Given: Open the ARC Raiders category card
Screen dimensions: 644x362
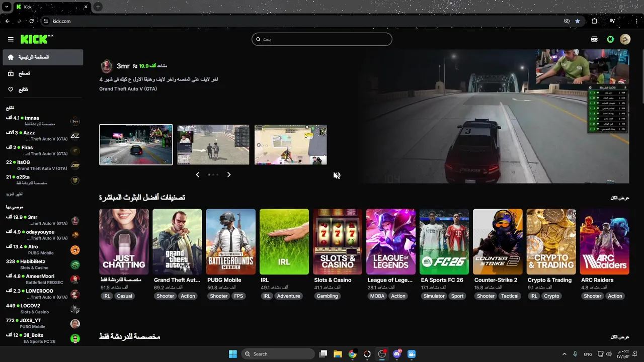Looking at the screenshot, I should [605, 242].
